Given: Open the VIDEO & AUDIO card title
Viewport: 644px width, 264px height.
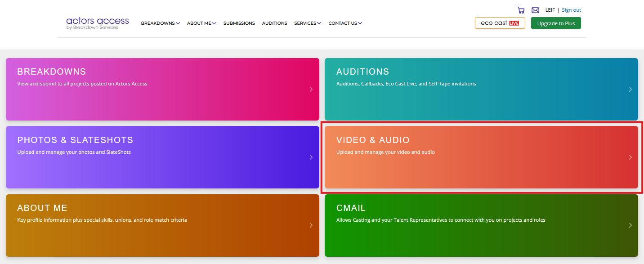Looking at the screenshot, I should (x=373, y=140).
